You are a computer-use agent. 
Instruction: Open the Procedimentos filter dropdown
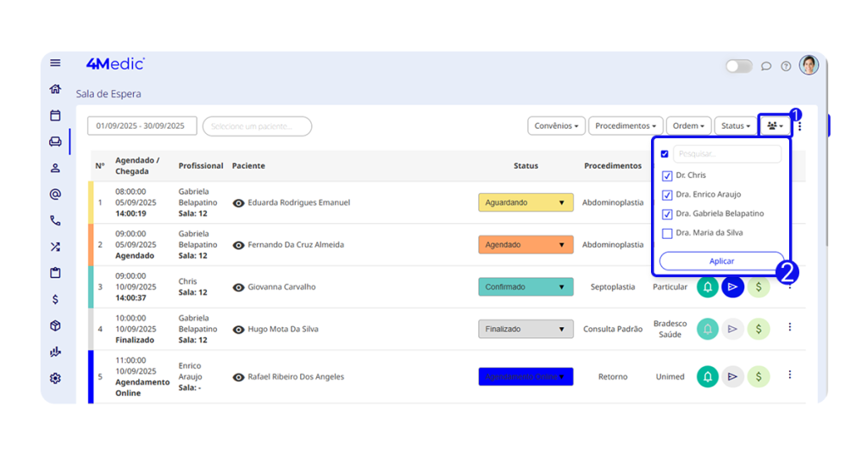click(626, 126)
